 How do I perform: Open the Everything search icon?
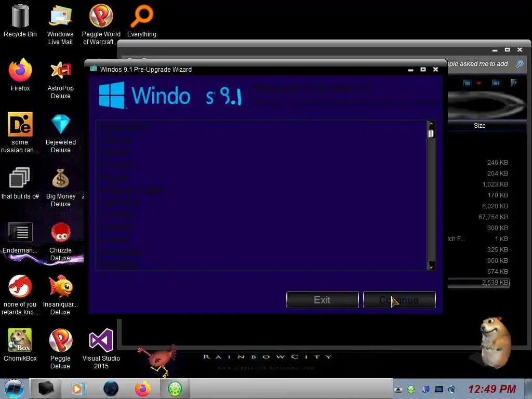coord(142,21)
